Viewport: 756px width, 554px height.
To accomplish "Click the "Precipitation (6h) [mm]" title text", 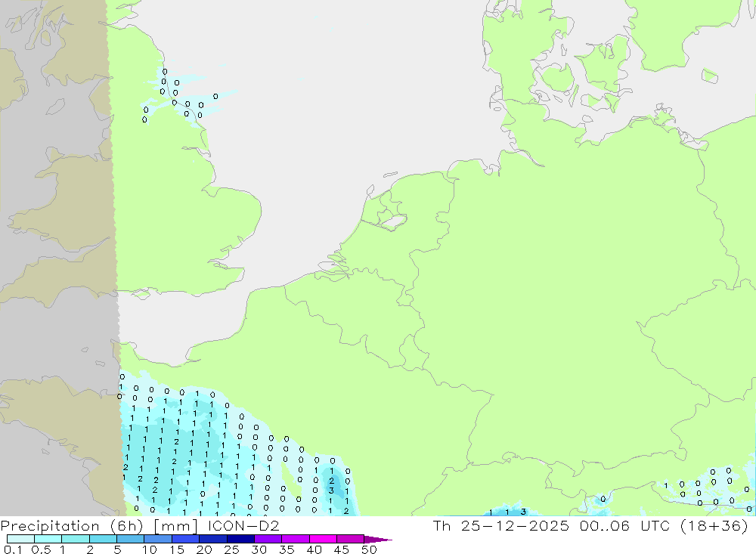I will (x=99, y=525).
